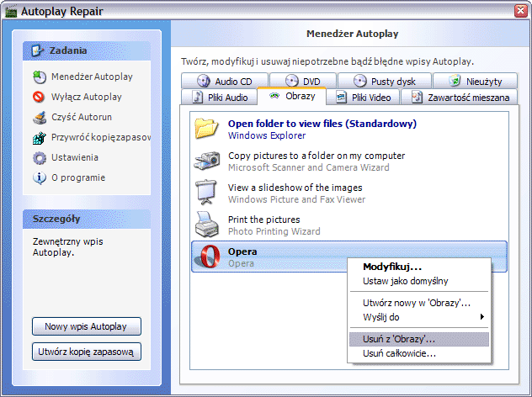Click the red Opera logo icon
The width and height of the screenshot is (532, 397).
[x=208, y=257]
